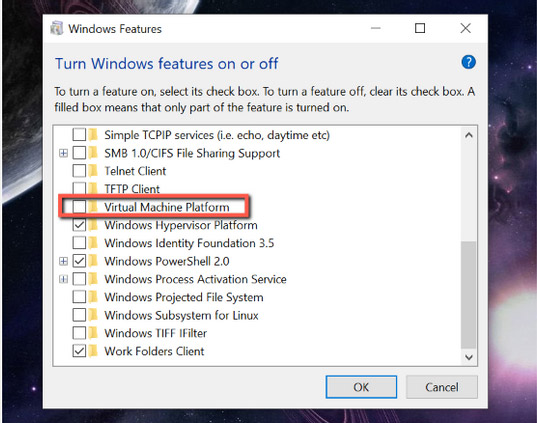The image size is (537, 423).
Task: Enable the Virtual Machine Platform checkbox
Action: [x=79, y=207]
